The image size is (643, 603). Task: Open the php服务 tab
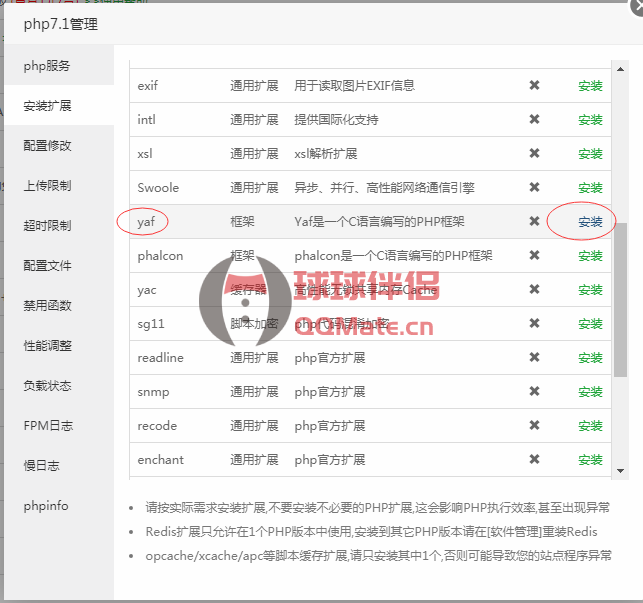[47, 66]
